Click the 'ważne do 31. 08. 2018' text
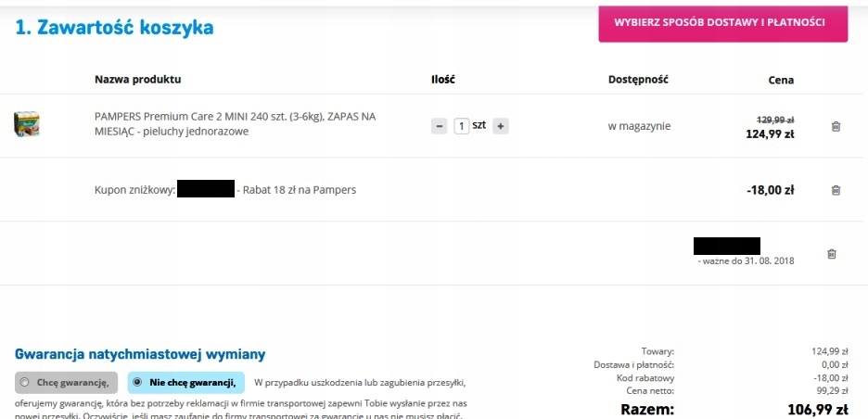The width and height of the screenshot is (868, 419). point(746,260)
